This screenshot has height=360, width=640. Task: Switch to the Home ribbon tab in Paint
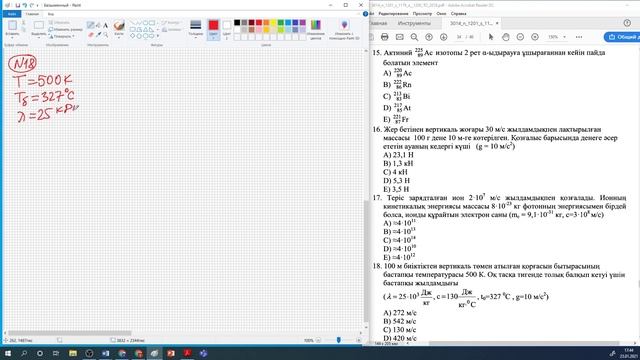pyautogui.click(x=32, y=14)
